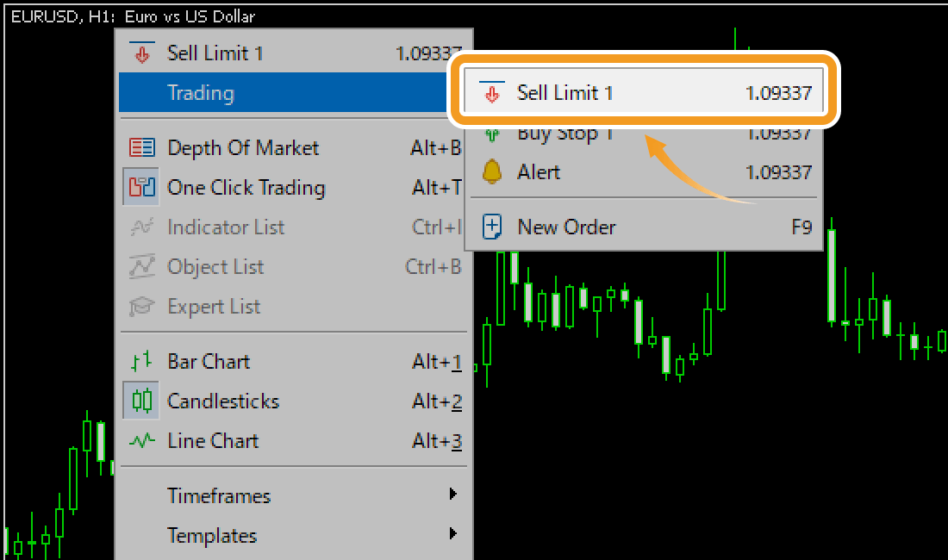Click the Candlesticks chart icon
The height and width of the screenshot is (560, 948).
tap(143, 401)
